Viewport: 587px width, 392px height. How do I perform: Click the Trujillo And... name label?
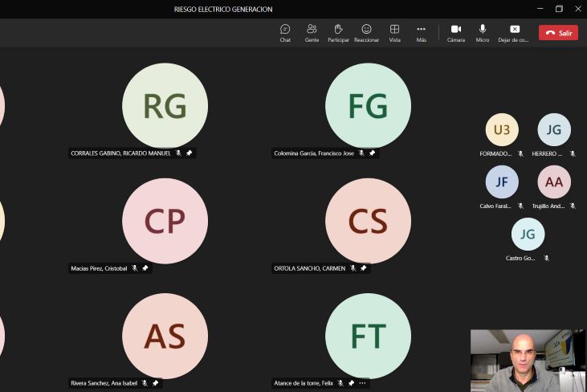(548, 206)
